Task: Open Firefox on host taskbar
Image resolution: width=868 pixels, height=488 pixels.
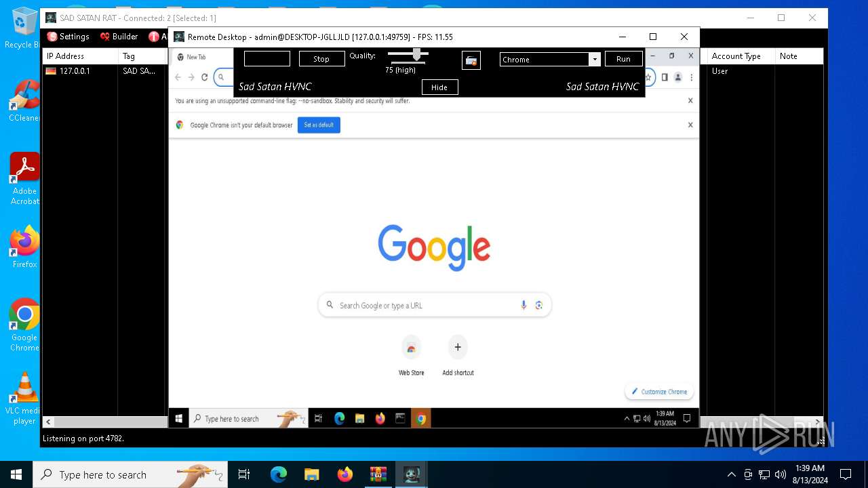Action: click(344, 474)
